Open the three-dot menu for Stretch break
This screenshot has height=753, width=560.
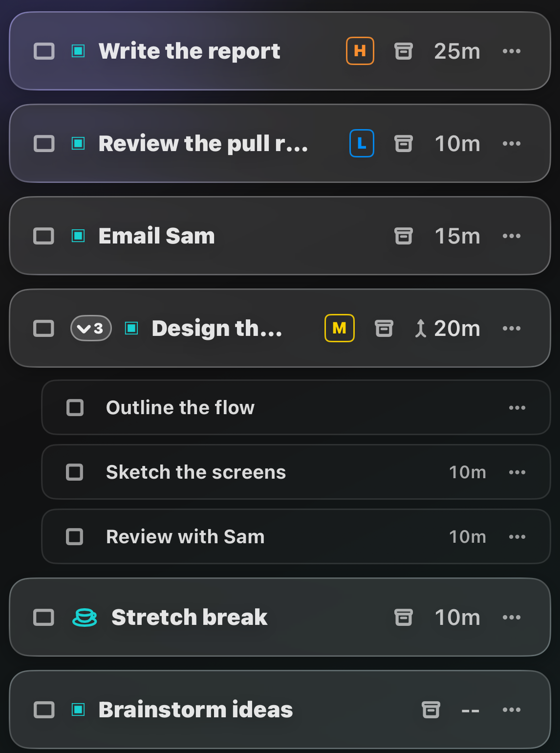(x=512, y=617)
